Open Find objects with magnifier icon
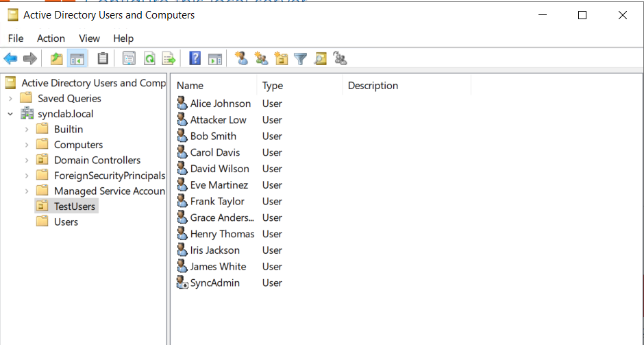This screenshot has width=644, height=345. coord(321,59)
